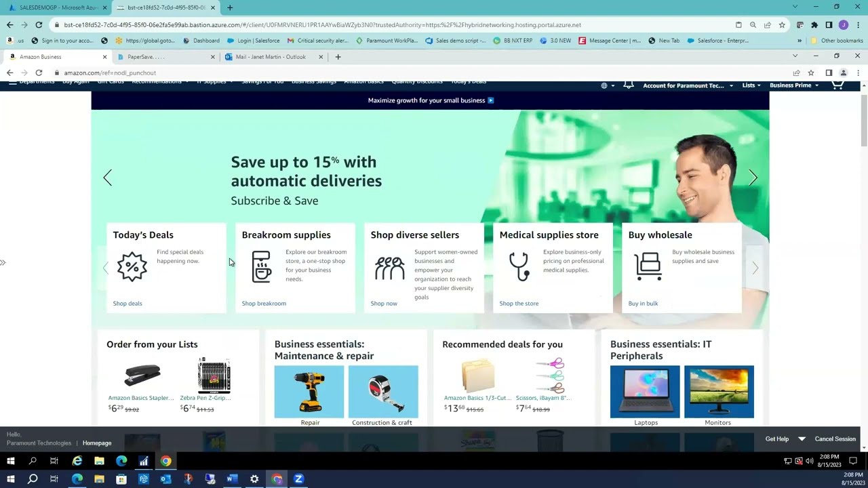The height and width of the screenshot is (488, 868).
Task: Bookmark amazon.com with the inner star icon
Action: [811, 73]
